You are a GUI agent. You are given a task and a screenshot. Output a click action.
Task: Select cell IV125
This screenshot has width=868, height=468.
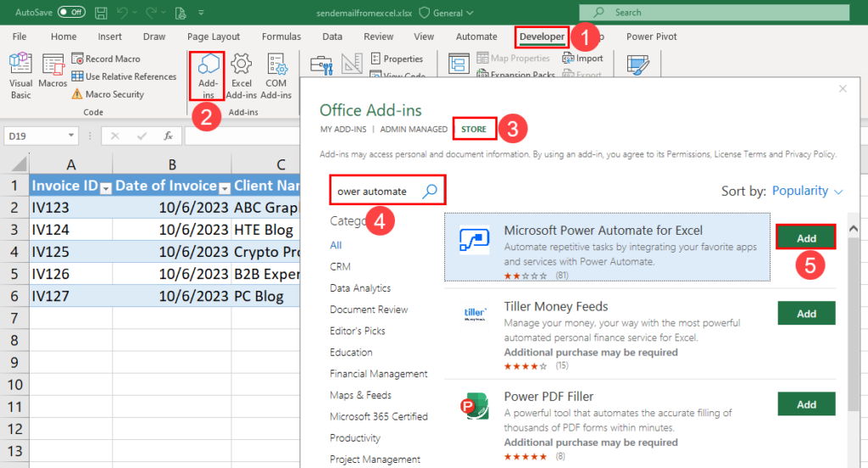71,252
